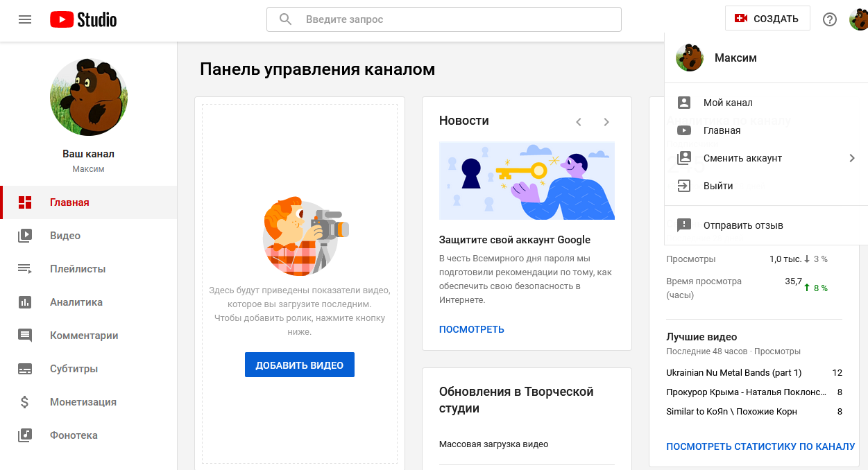
Task: Select Мой канал from account menu
Action: (x=766, y=103)
